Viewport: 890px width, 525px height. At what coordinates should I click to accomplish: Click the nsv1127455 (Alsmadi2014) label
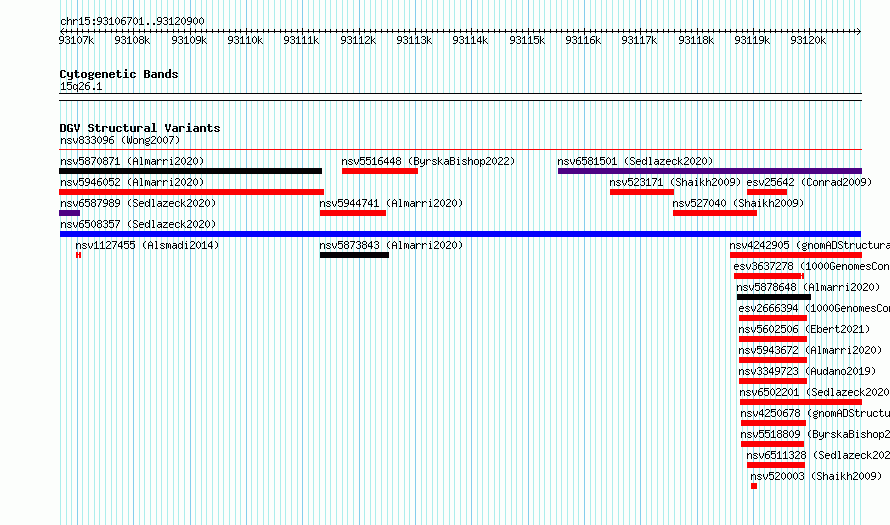[147, 245]
